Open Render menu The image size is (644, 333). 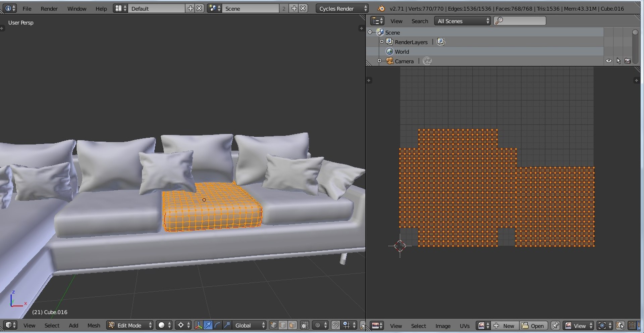49,8
